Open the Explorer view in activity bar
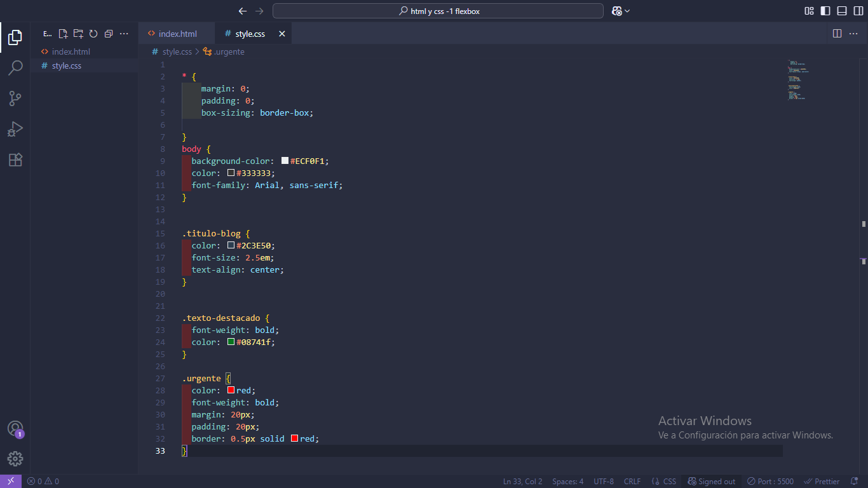 (15, 37)
